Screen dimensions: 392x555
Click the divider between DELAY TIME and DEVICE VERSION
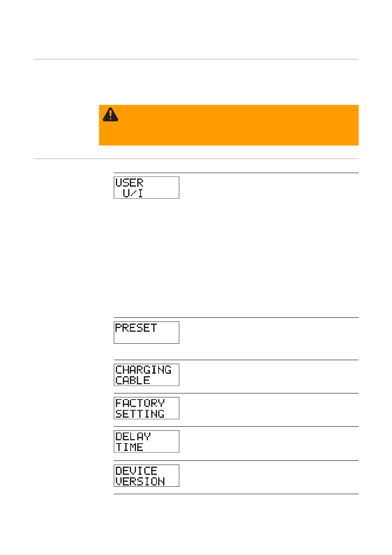pyautogui.click(x=236, y=461)
